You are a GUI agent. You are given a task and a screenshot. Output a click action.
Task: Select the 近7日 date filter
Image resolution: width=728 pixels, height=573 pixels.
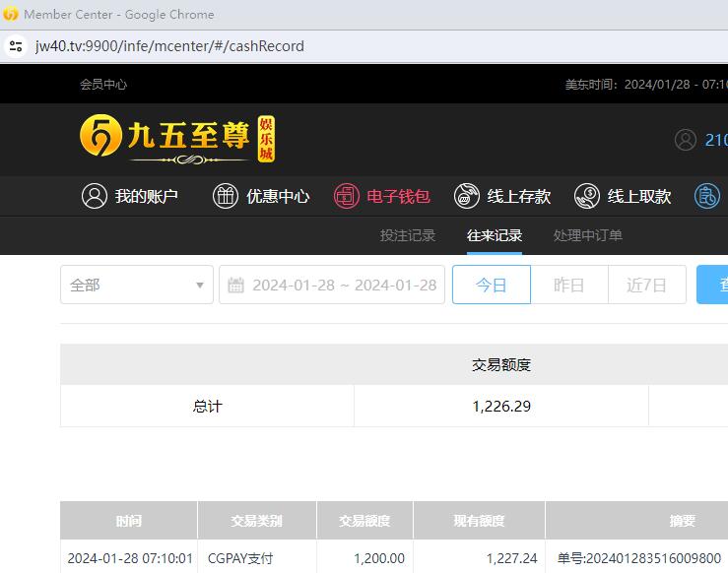(x=647, y=285)
